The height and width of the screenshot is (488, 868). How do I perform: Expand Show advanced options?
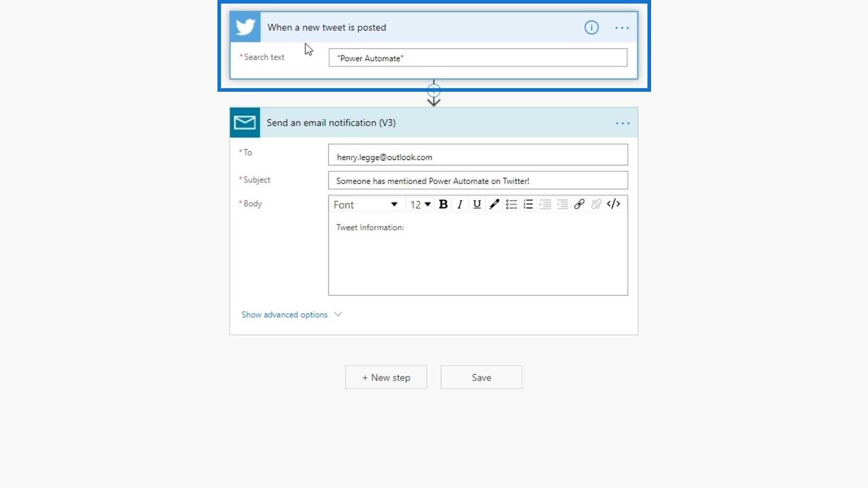pyautogui.click(x=292, y=314)
